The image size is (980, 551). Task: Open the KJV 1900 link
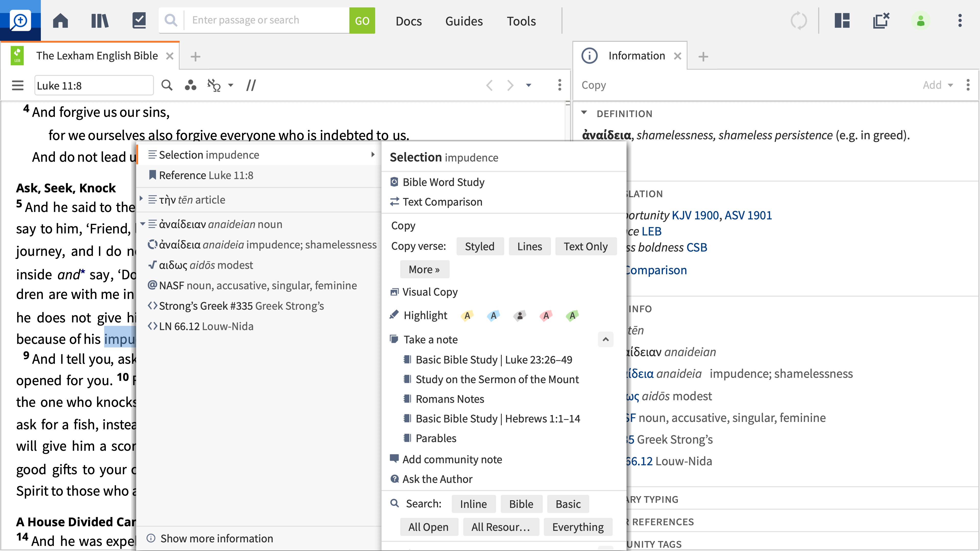tap(695, 215)
